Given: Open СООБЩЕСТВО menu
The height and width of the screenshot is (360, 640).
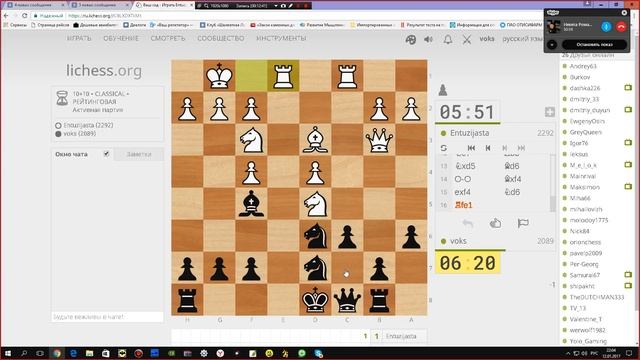Looking at the screenshot, I should pyautogui.click(x=221, y=38).
